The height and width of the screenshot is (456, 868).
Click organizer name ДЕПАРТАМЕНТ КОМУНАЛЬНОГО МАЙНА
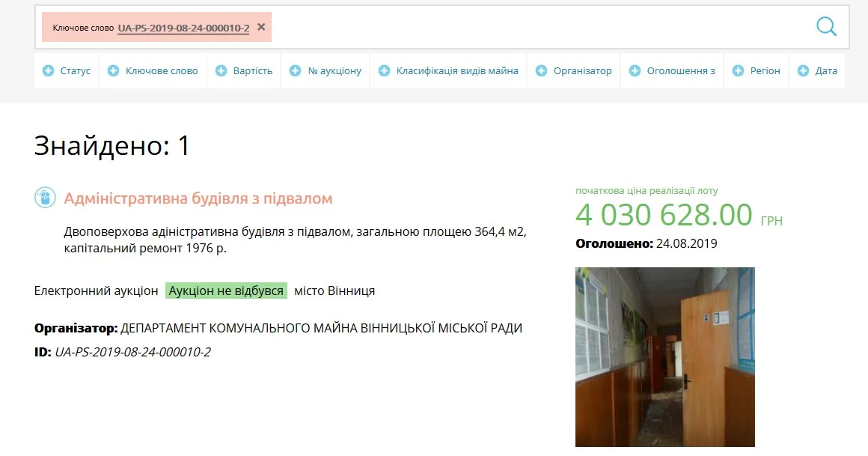pos(322,328)
